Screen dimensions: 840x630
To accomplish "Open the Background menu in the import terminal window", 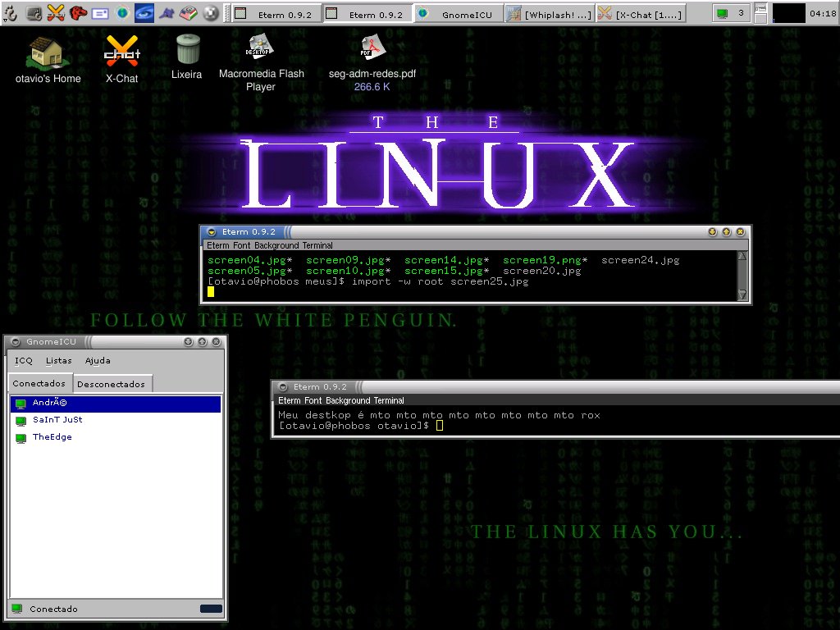I will pyautogui.click(x=276, y=245).
